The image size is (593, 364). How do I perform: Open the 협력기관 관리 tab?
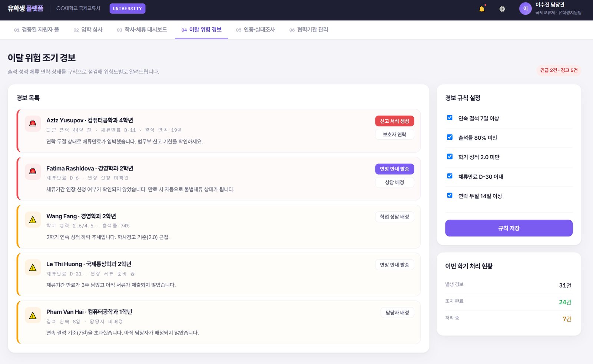click(x=309, y=30)
